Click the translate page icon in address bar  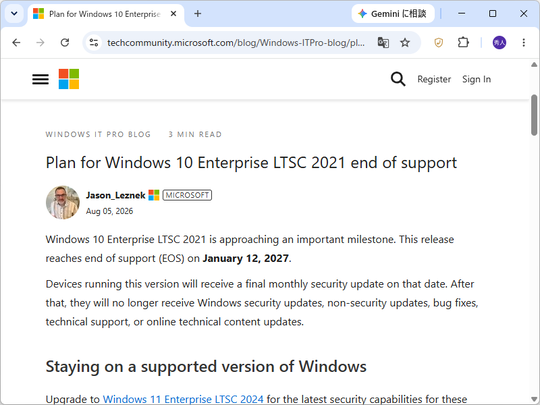pos(383,43)
